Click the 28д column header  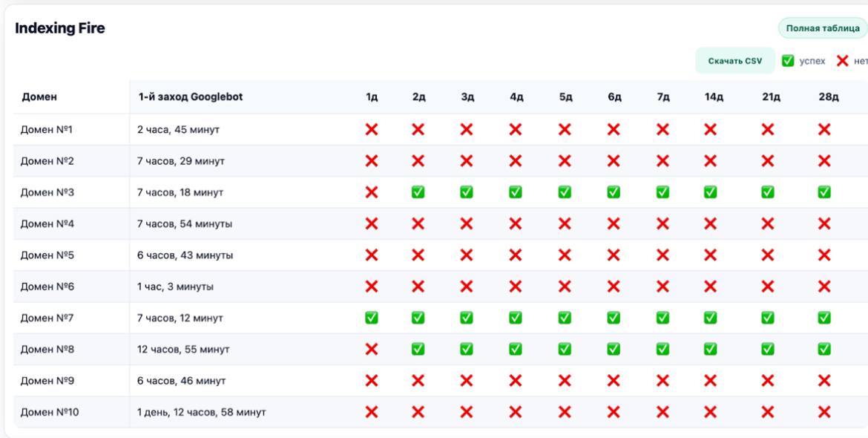(827, 97)
